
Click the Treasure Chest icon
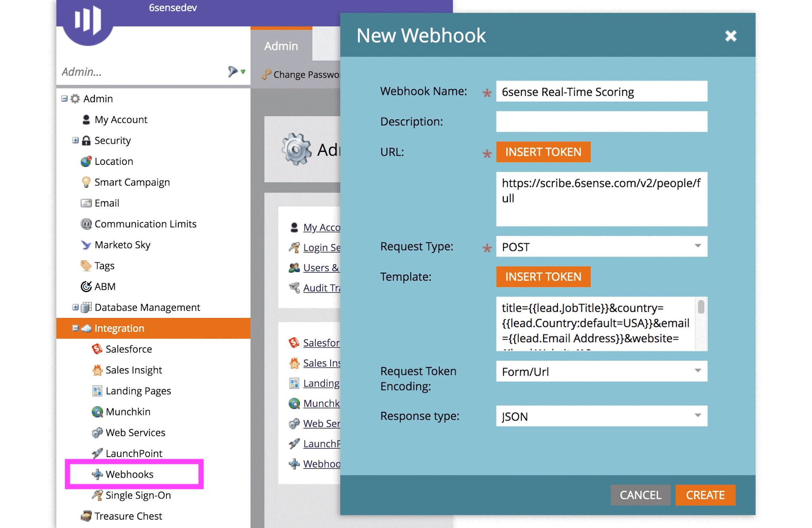click(86, 516)
